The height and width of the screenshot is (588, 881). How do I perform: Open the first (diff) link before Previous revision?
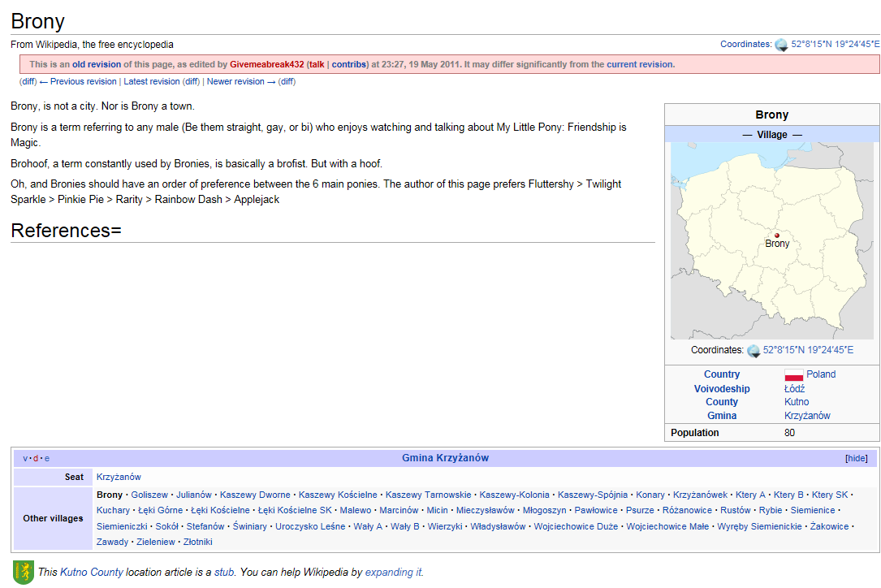click(28, 81)
